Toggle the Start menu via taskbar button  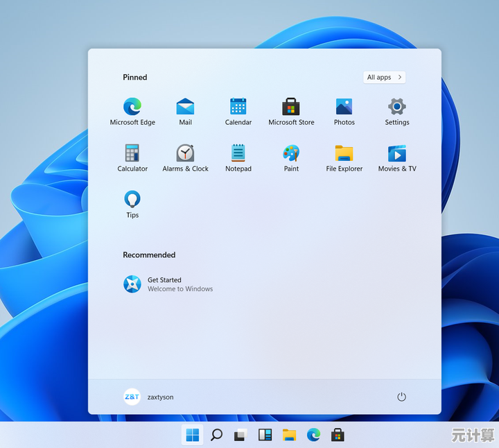tap(193, 435)
